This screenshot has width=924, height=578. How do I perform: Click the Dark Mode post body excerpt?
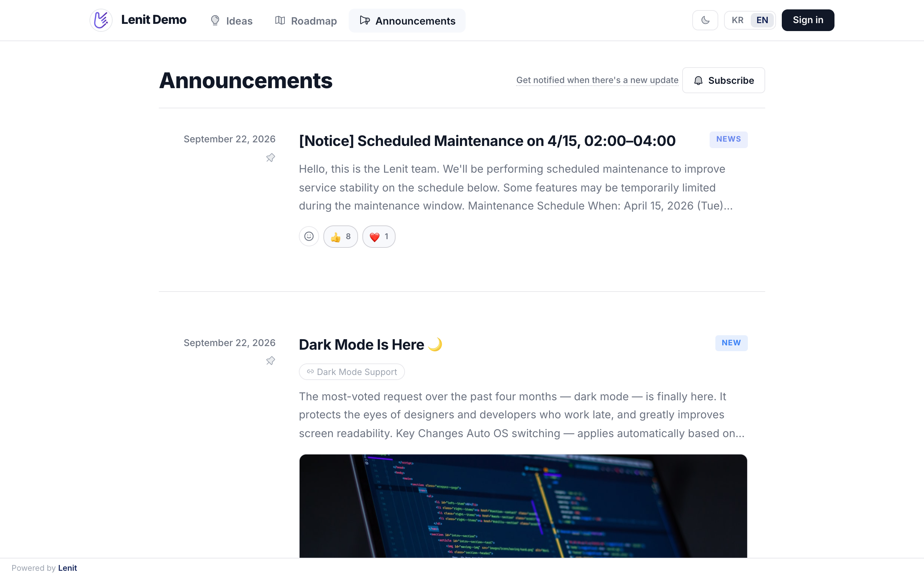[522, 415]
